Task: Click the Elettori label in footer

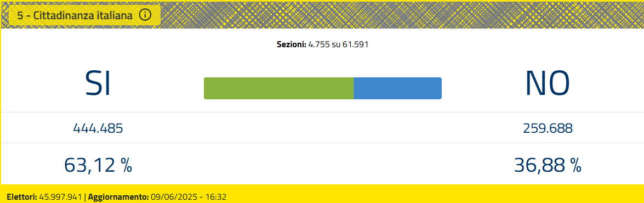Action: [22, 197]
